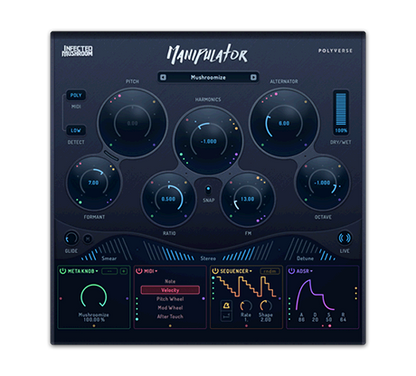Click the Detune label
This screenshot has width=416, height=376.
[x=305, y=258]
